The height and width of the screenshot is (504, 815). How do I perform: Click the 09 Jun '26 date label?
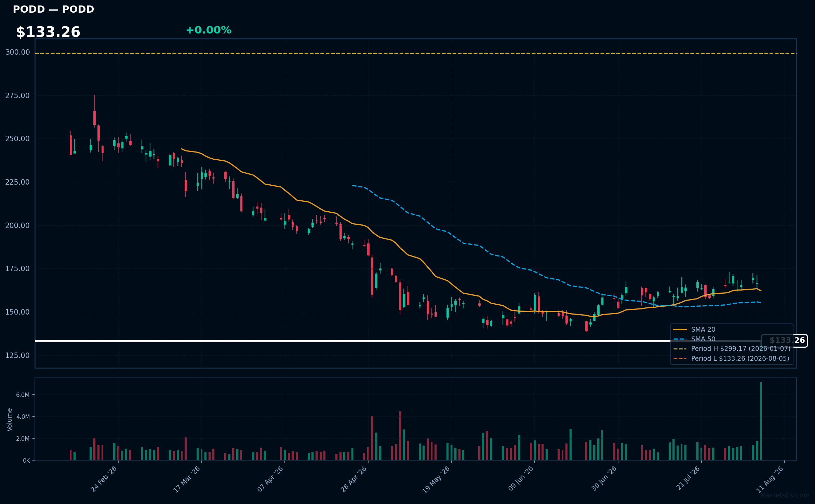(x=520, y=479)
